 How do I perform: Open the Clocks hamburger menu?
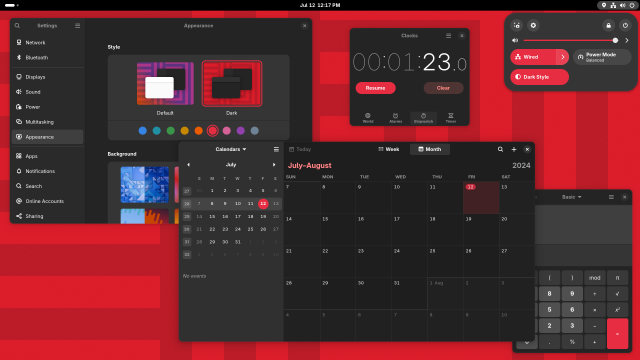point(449,36)
